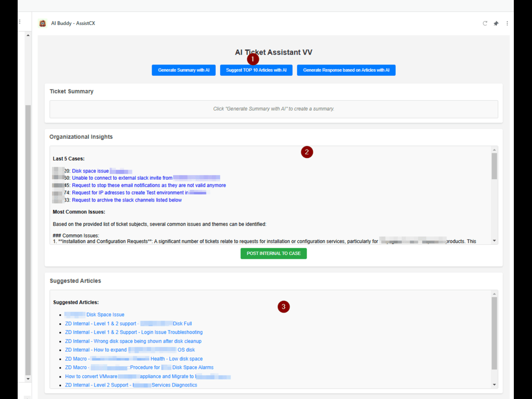
Task: Open the Disk space issue case link
Action: click(90, 171)
